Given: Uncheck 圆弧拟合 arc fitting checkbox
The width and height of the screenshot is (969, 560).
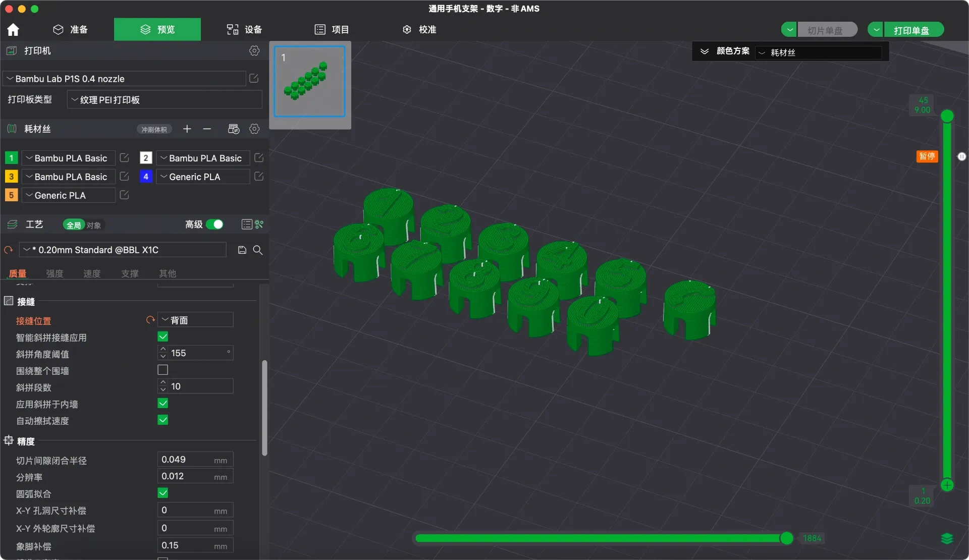Looking at the screenshot, I should point(163,493).
